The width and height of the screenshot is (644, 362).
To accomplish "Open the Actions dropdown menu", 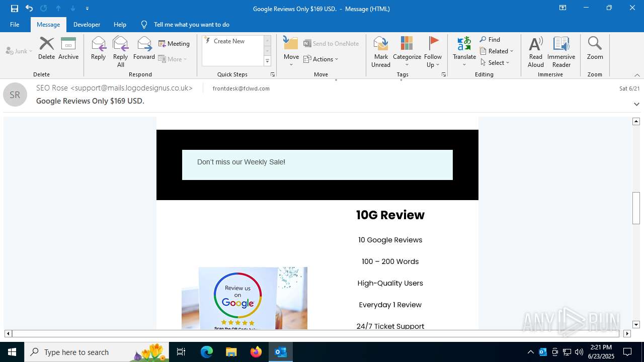I will tap(321, 59).
